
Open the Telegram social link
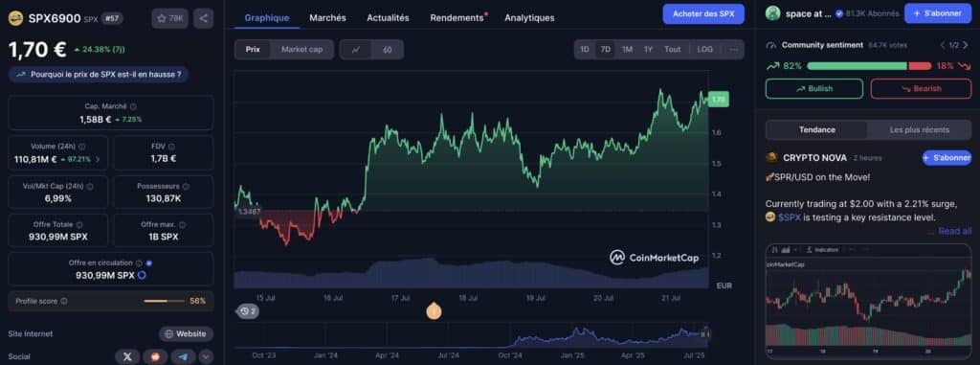click(183, 356)
